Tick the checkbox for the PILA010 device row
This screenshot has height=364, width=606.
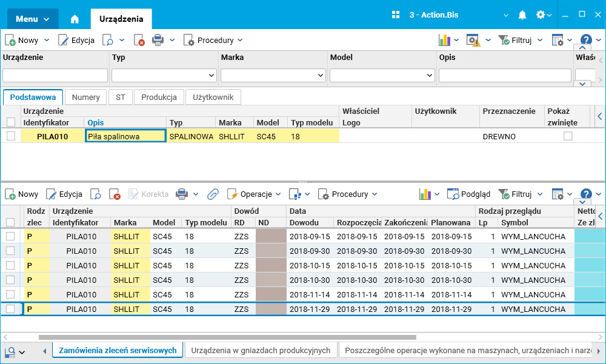(x=11, y=136)
